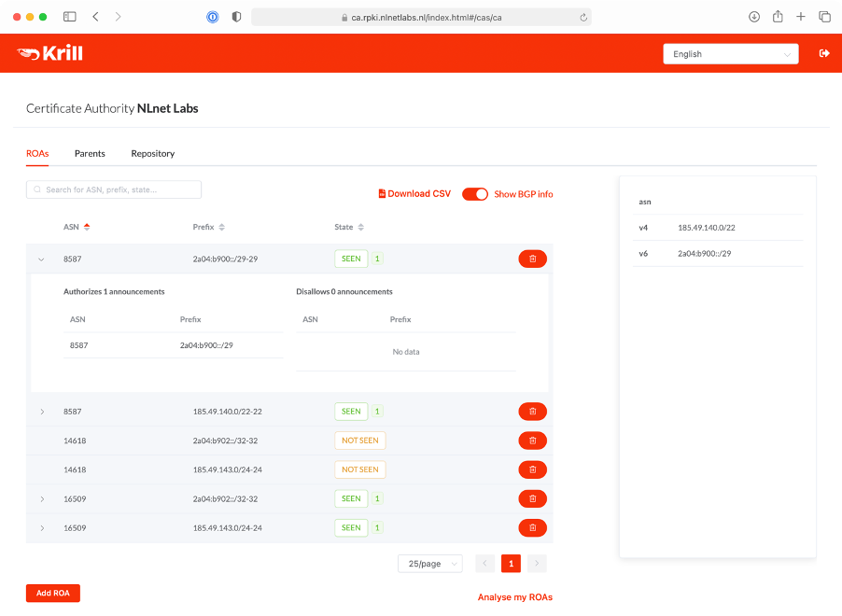Viewport: 842px width, 616px height.
Task: Go forward in Safari history
Action: [119, 17]
